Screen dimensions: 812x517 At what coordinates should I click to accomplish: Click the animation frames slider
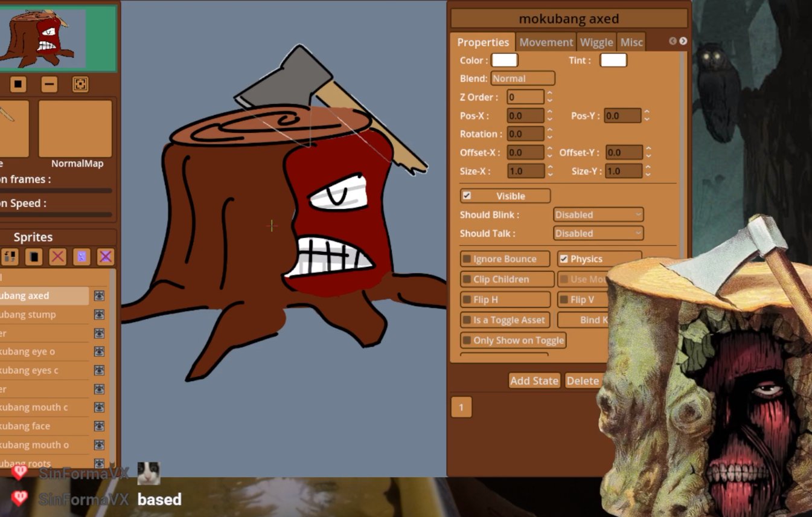click(56, 191)
